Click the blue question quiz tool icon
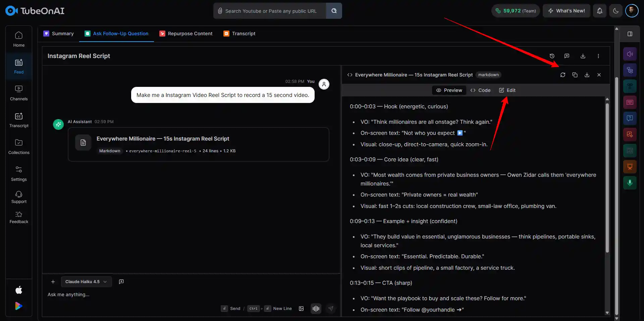The height and width of the screenshot is (321, 644). coord(630,118)
